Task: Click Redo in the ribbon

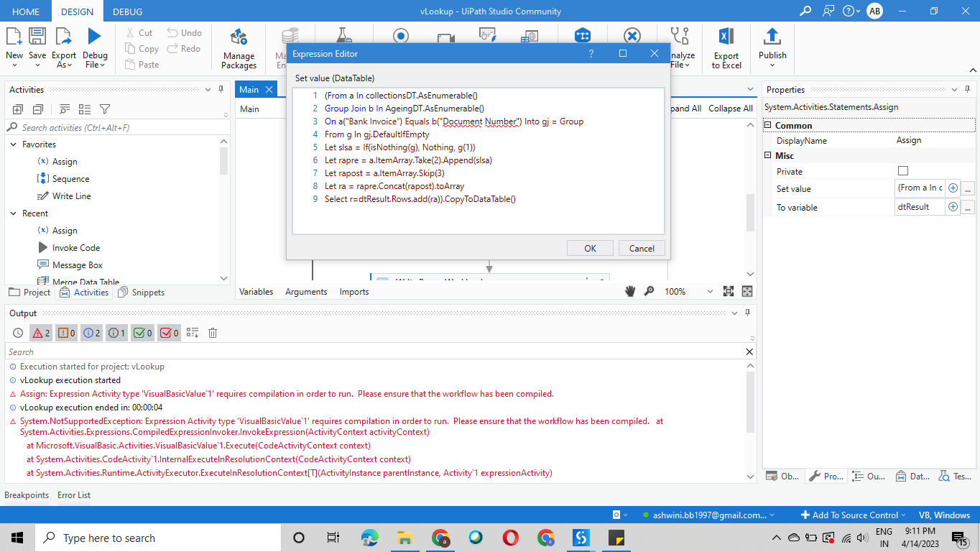Action: (184, 48)
